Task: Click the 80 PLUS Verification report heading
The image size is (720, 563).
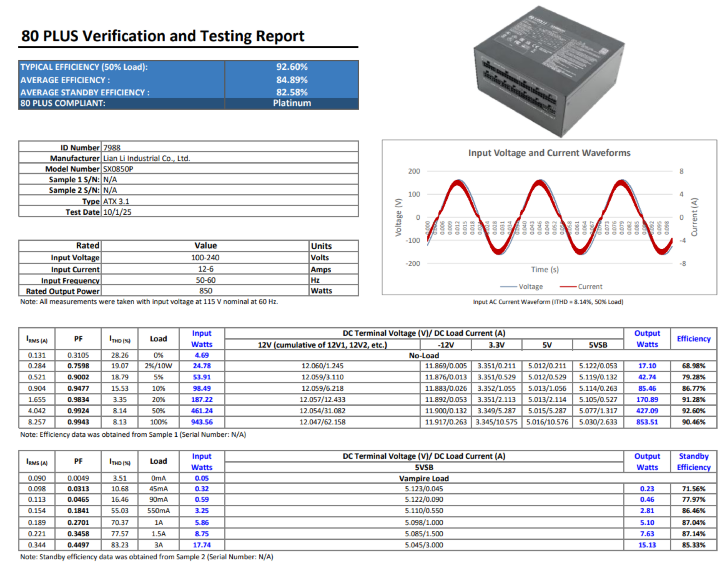Action: pos(163,36)
